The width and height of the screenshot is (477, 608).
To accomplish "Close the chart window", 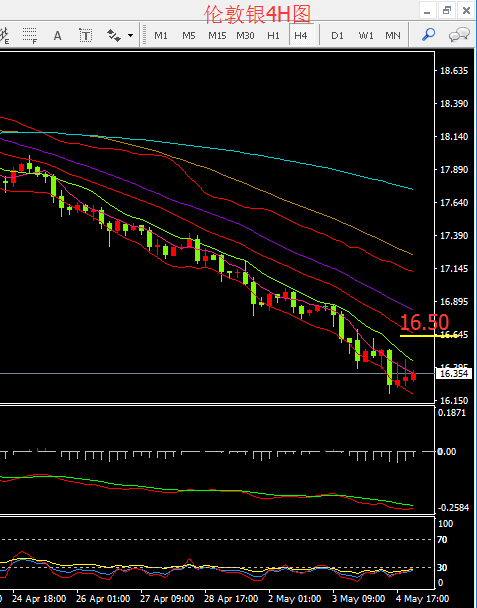I will [x=467, y=10].
